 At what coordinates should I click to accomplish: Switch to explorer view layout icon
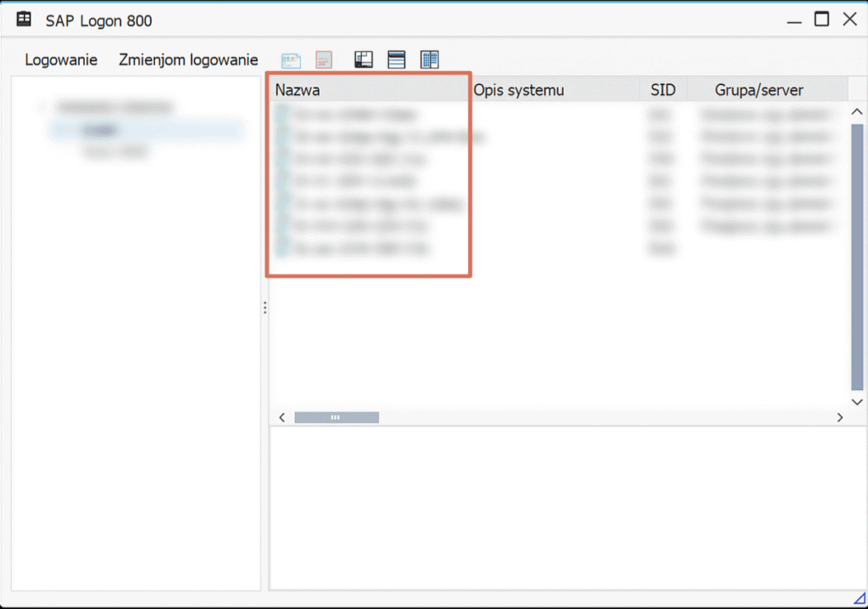point(364,59)
